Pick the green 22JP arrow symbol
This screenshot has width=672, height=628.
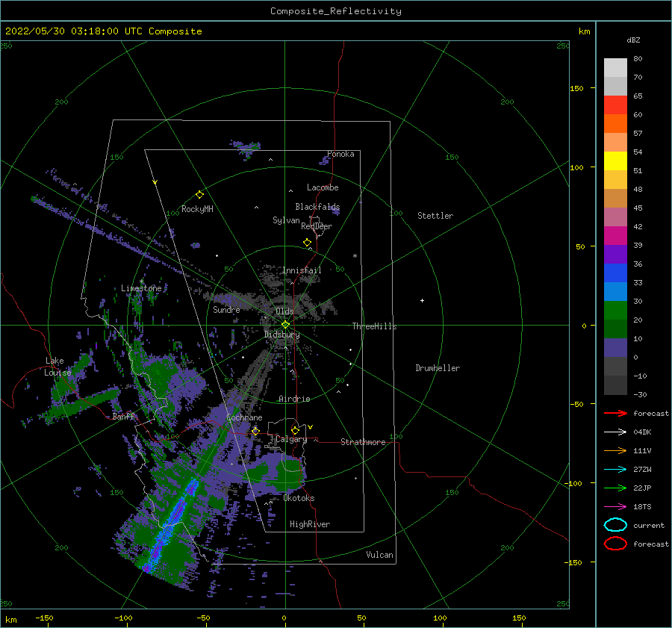click(x=615, y=488)
